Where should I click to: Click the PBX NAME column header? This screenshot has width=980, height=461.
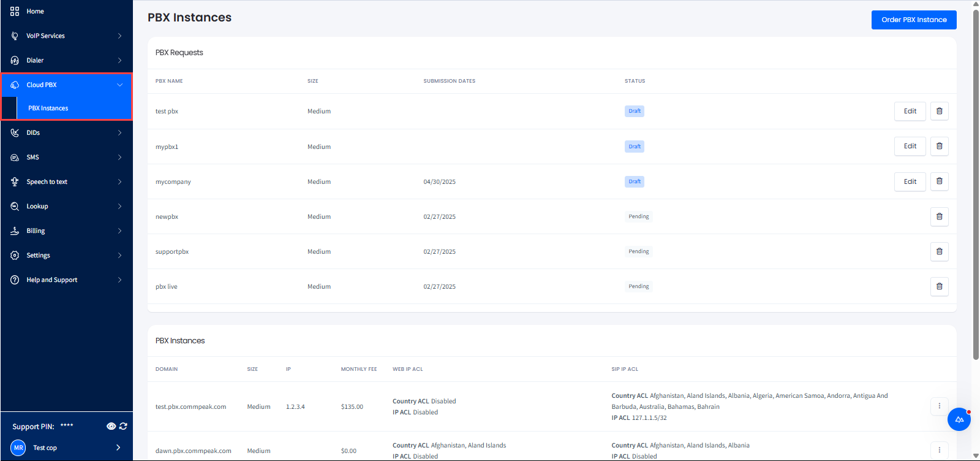click(x=169, y=81)
